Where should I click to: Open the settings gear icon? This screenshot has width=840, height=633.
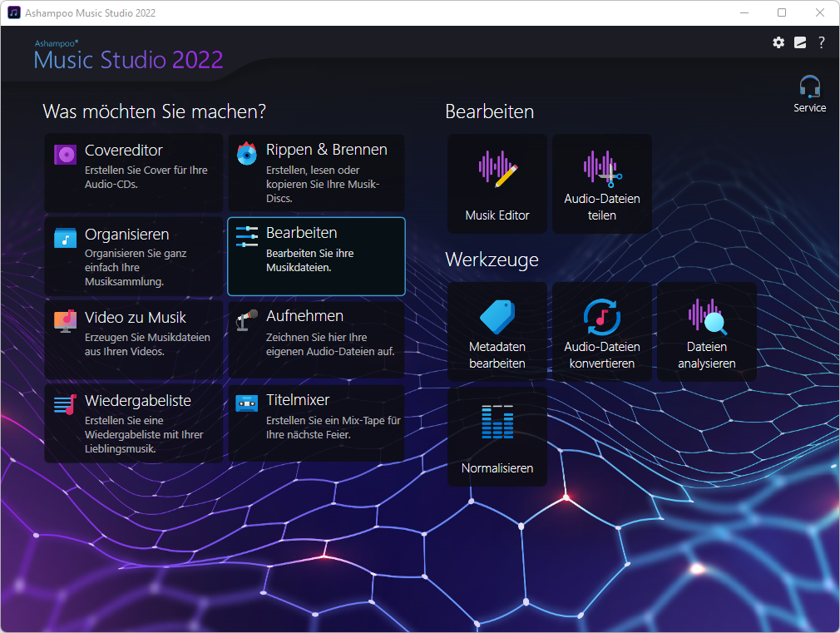click(x=778, y=42)
